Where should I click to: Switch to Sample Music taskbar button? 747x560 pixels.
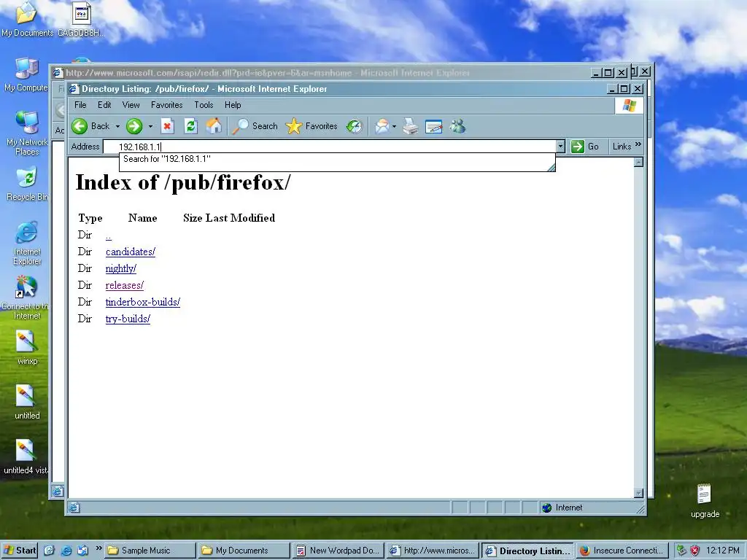[x=150, y=551]
